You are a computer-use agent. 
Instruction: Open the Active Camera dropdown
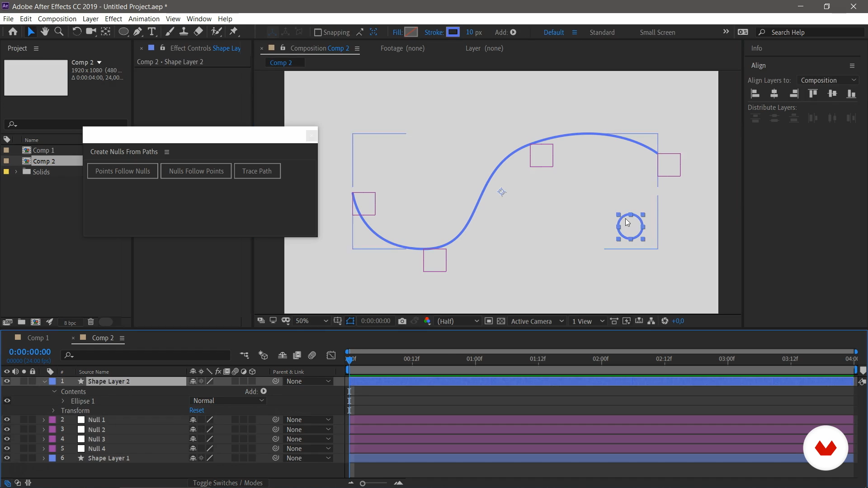click(x=537, y=321)
